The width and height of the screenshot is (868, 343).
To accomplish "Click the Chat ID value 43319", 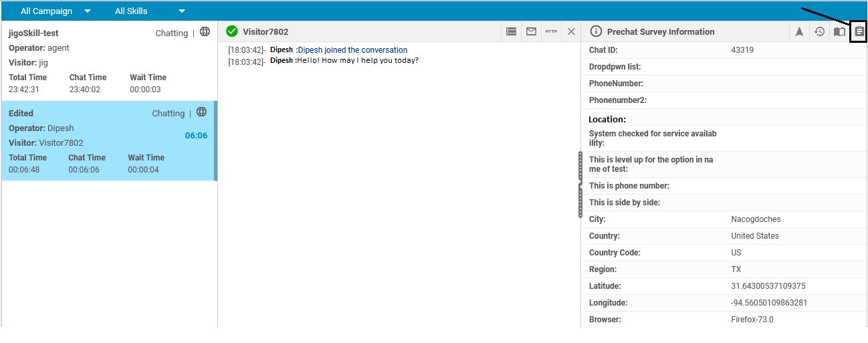I will click(x=742, y=50).
